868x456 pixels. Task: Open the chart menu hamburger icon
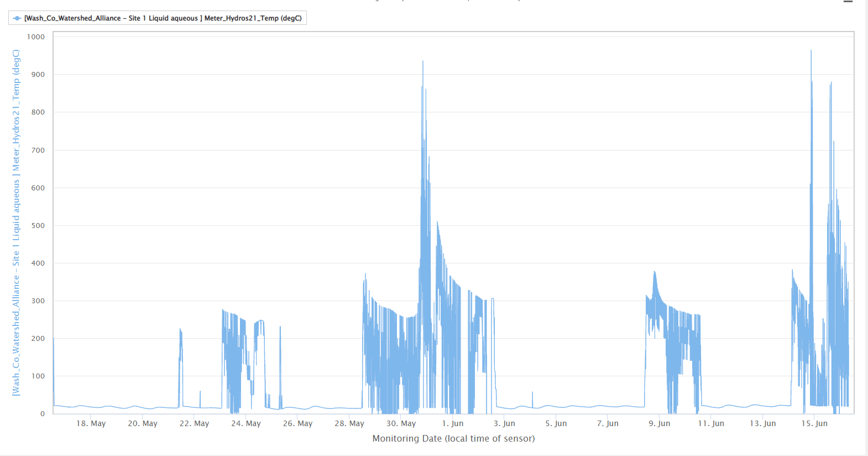[x=848, y=2]
